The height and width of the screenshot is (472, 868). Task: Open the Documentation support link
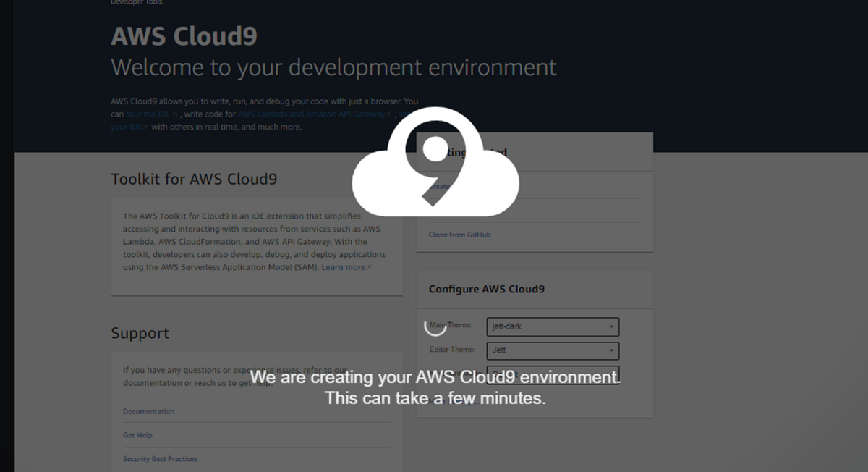click(x=148, y=411)
